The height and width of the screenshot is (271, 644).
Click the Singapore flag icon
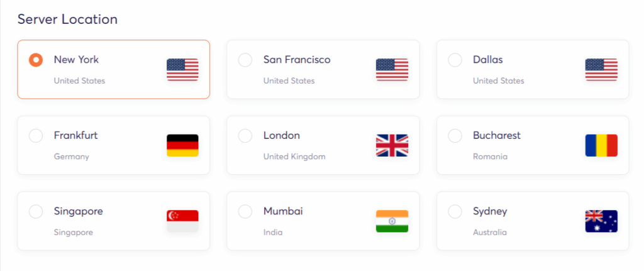point(182,221)
